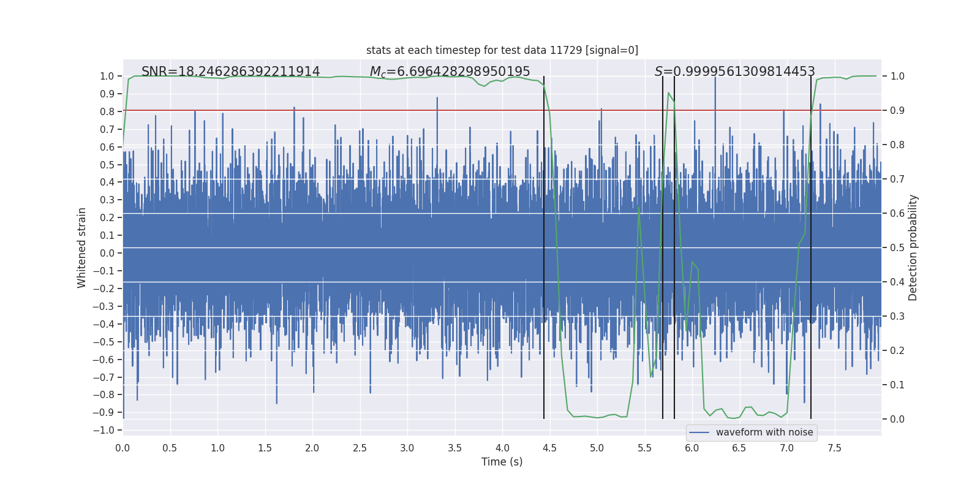The height and width of the screenshot is (490, 980).
Task: Click the 1.0 tick on the left strain axis
Action: (x=107, y=77)
